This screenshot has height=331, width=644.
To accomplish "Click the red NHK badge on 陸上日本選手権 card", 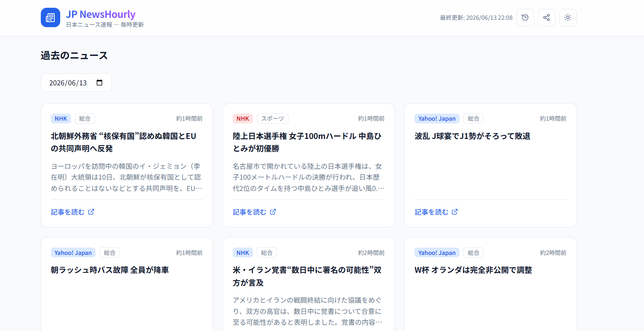I will coord(243,119).
